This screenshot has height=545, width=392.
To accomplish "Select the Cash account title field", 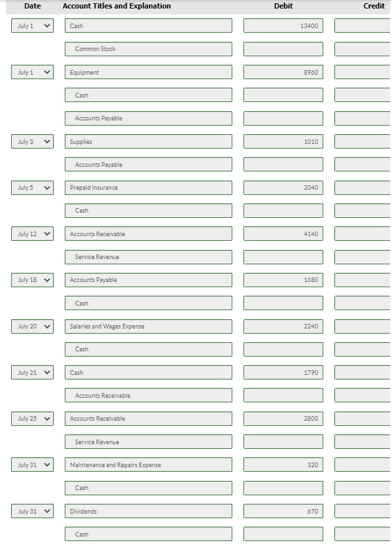I will [x=147, y=26].
